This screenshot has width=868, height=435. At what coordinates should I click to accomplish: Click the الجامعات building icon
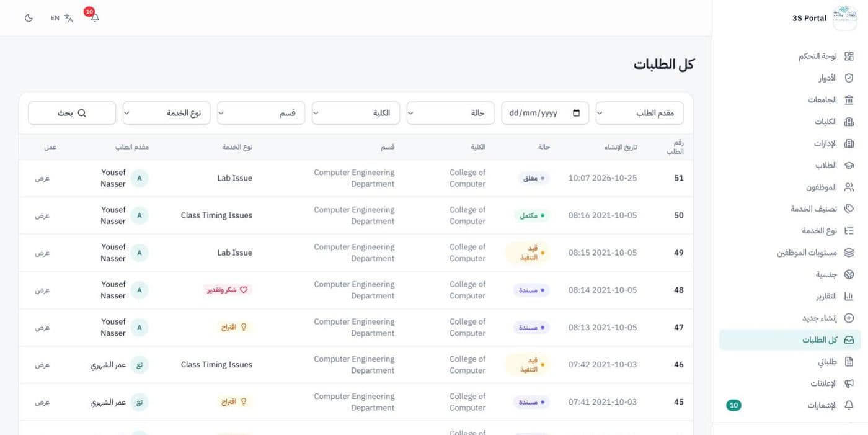(849, 100)
